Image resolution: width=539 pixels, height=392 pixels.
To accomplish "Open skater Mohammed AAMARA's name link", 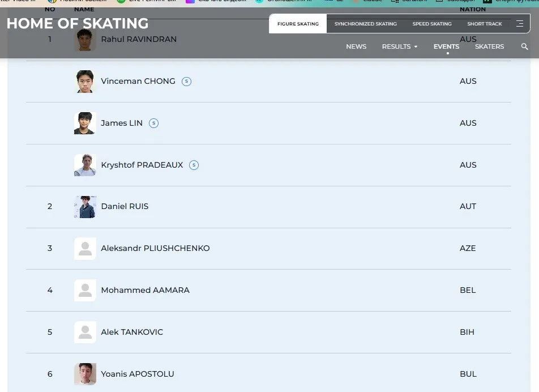I will [145, 290].
